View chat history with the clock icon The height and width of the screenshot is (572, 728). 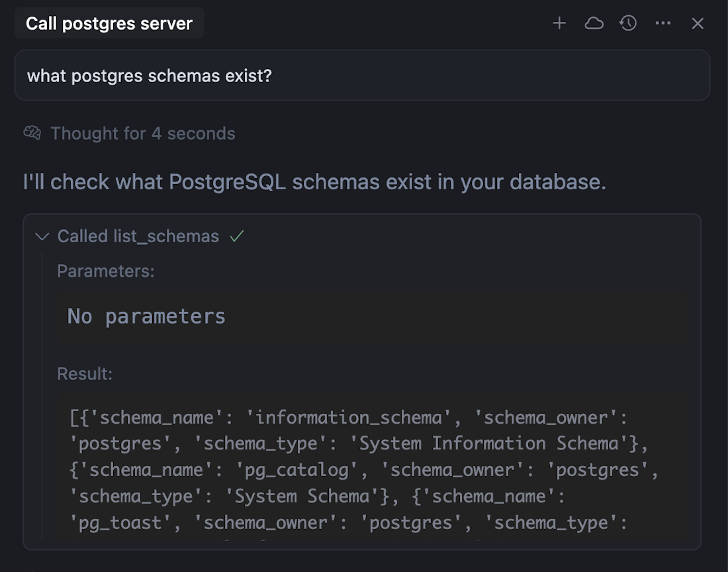click(627, 23)
